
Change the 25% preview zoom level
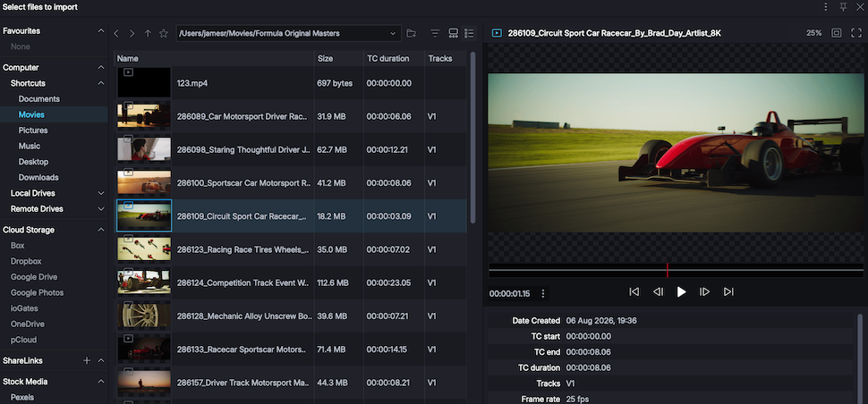tap(813, 33)
